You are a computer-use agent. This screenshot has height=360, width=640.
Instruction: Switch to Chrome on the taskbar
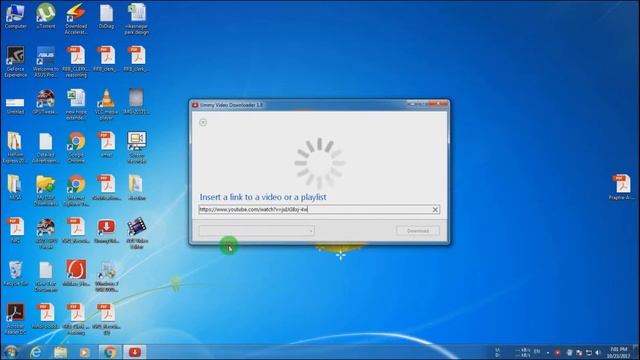(109, 352)
